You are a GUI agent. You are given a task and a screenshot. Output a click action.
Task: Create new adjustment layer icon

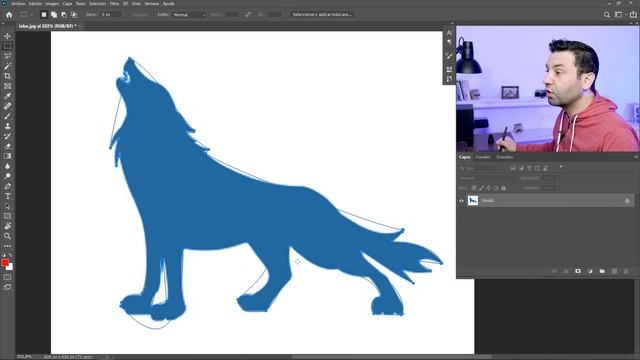590,271
